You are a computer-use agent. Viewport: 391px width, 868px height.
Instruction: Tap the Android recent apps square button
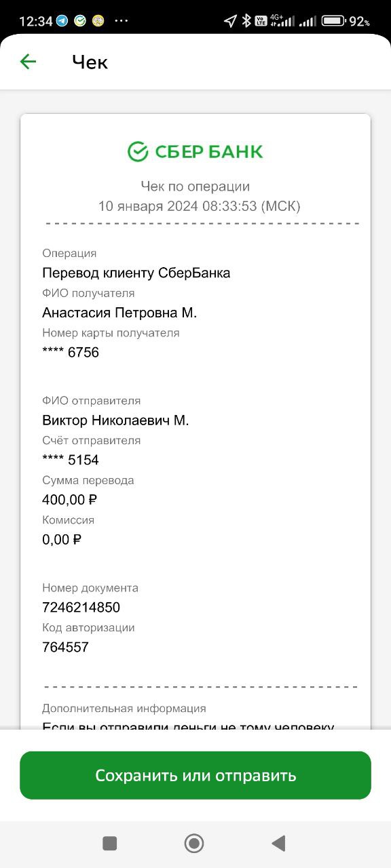point(109,843)
